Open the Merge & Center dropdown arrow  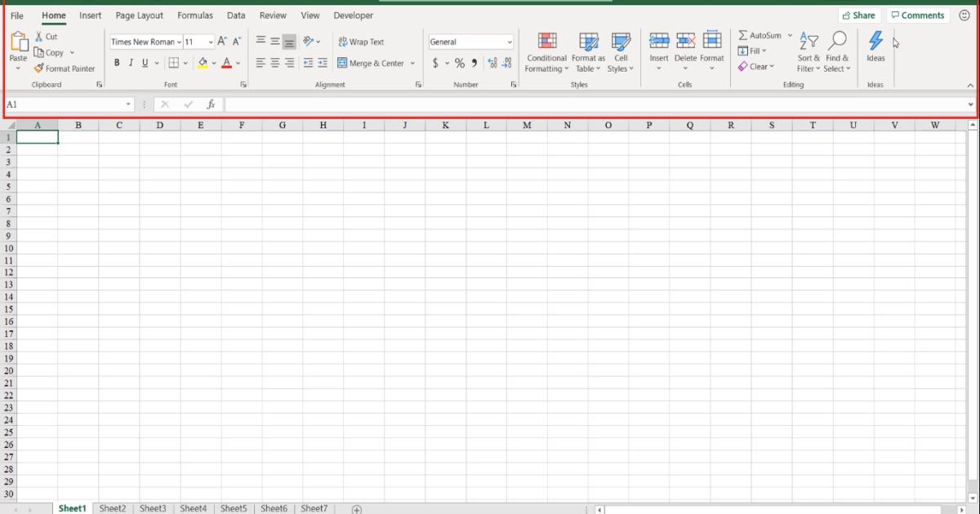(x=412, y=62)
